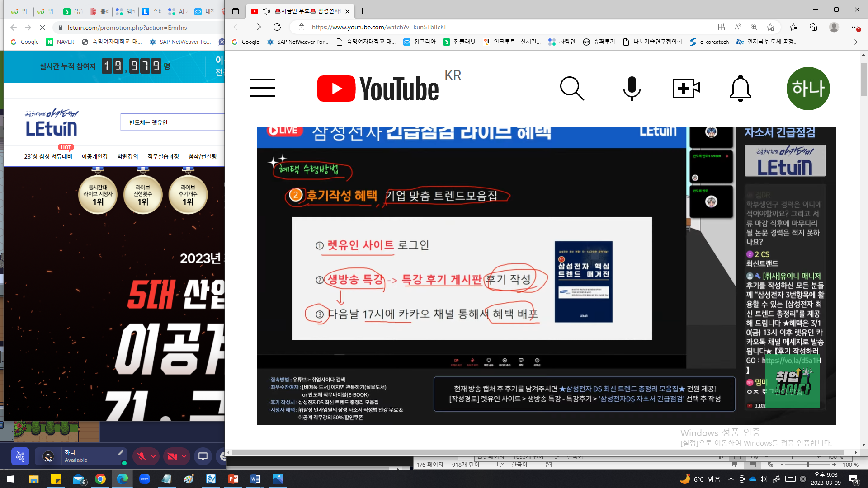Image resolution: width=868 pixels, height=488 pixels.
Task: Switch Word to Read Mode view
Action: pos(736,465)
